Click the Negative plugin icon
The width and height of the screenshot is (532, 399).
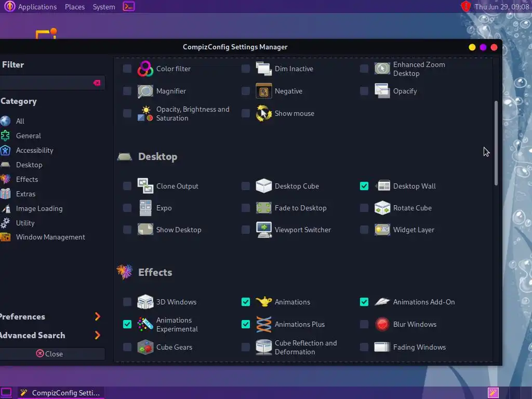coord(263,91)
